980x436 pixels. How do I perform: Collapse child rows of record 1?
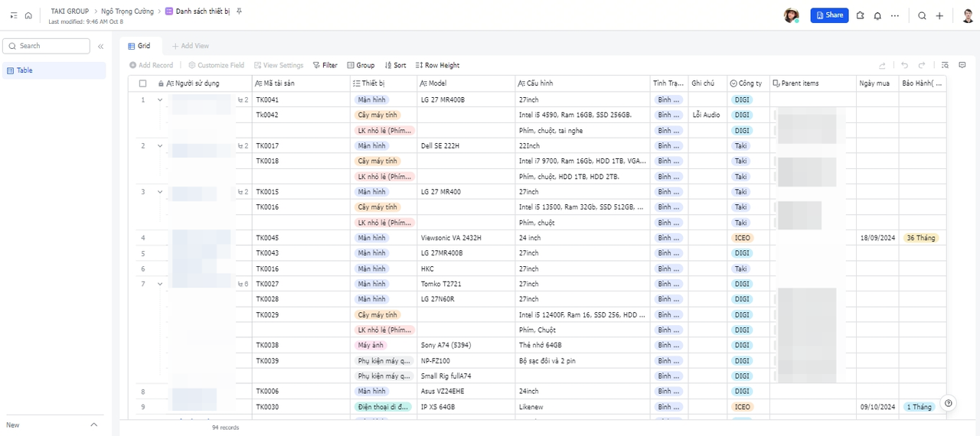160,100
